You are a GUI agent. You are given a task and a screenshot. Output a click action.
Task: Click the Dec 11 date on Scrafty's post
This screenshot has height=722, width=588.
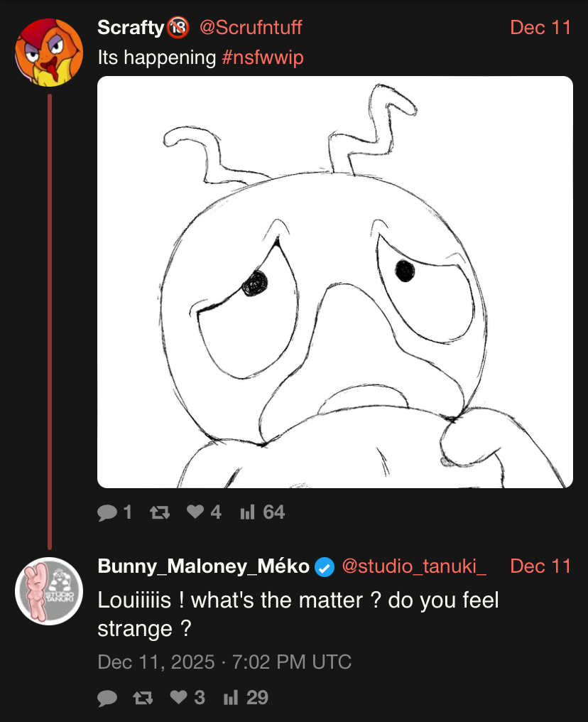pos(540,28)
